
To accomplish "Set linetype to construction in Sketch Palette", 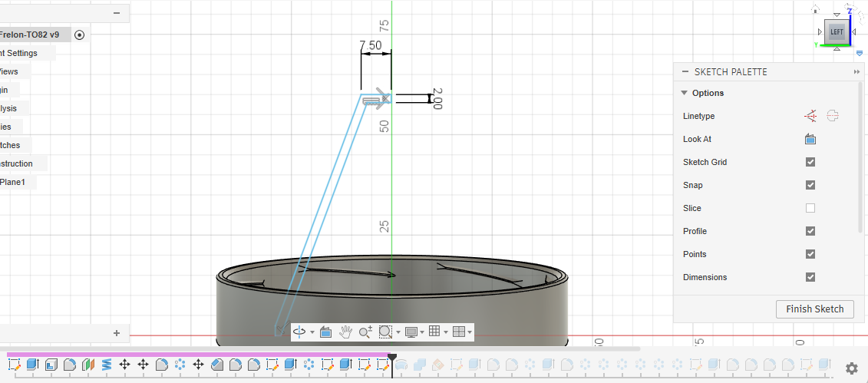I will point(810,116).
